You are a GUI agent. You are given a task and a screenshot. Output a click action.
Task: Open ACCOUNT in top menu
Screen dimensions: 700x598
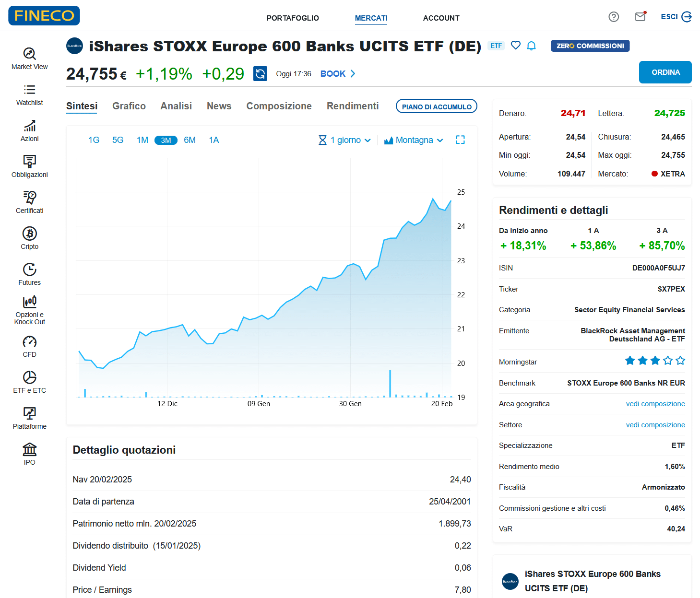click(x=441, y=18)
